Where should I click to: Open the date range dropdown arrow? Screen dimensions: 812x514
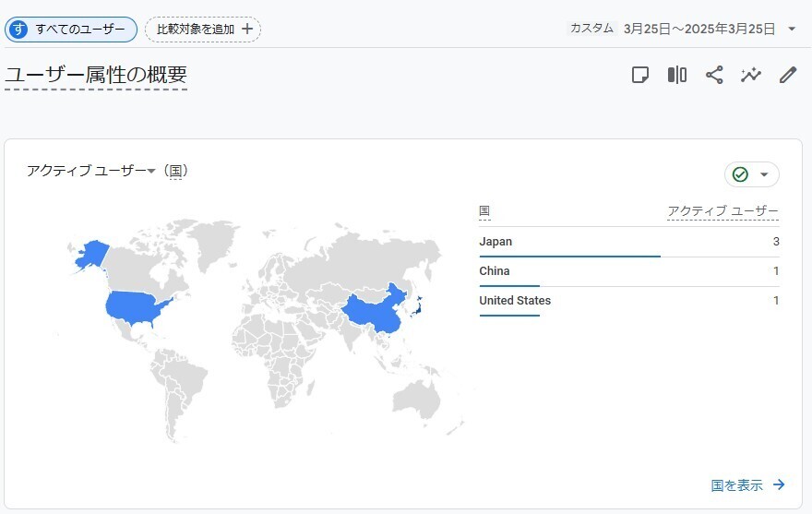[x=792, y=29]
